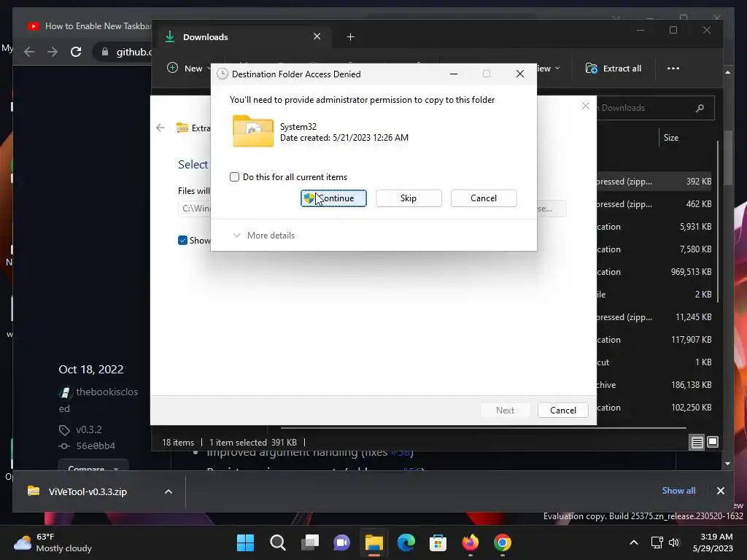Expand More details in the dialog
This screenshot has height=560, width=747.
(x=263, y=236)
